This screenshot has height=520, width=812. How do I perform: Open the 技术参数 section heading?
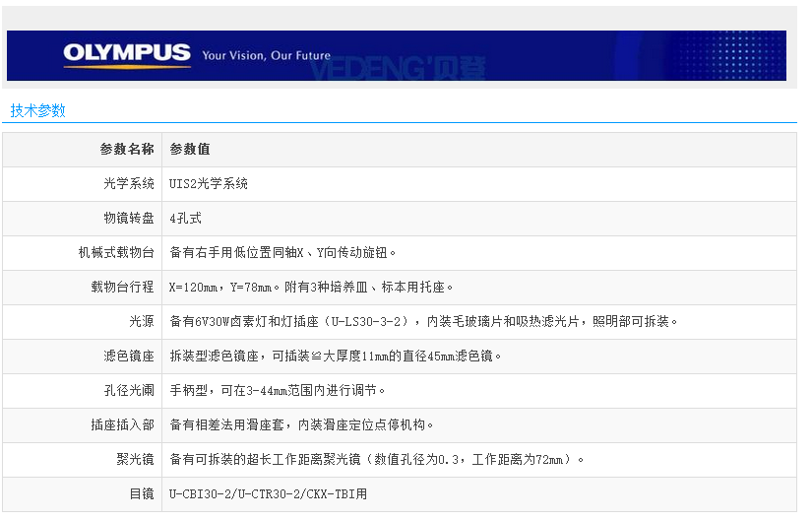(x=38, y=110)
